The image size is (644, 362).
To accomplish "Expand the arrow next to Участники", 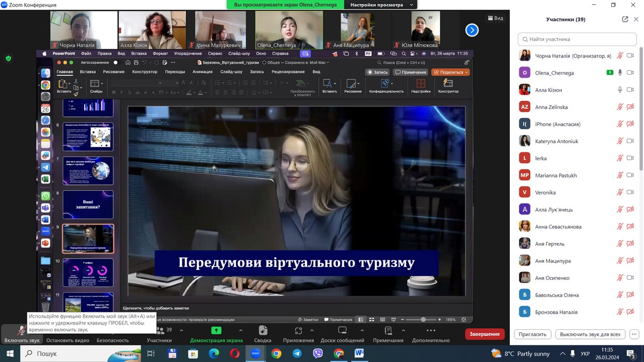I will [x=181, y=330].
